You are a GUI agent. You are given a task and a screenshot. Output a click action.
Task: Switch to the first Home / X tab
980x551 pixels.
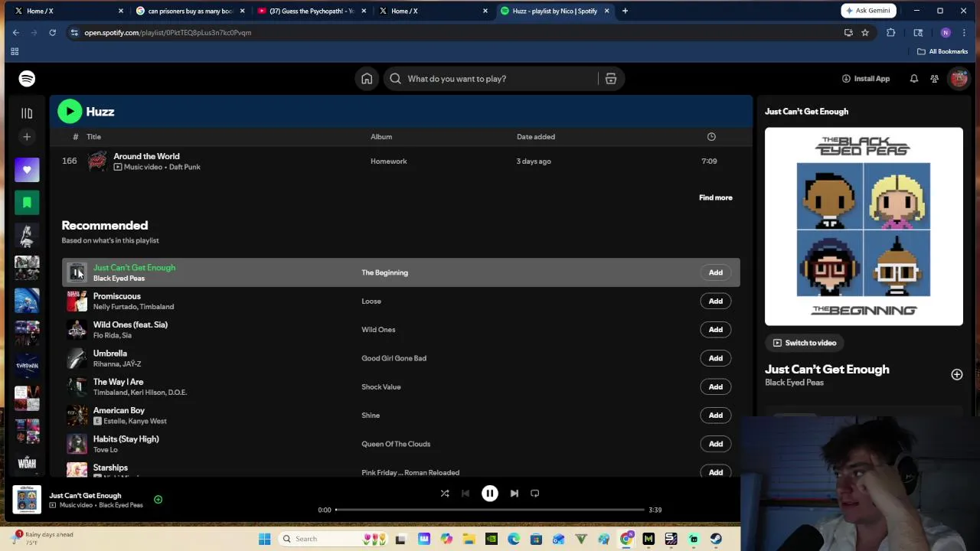pyautogui.click(x=67, y=11)
